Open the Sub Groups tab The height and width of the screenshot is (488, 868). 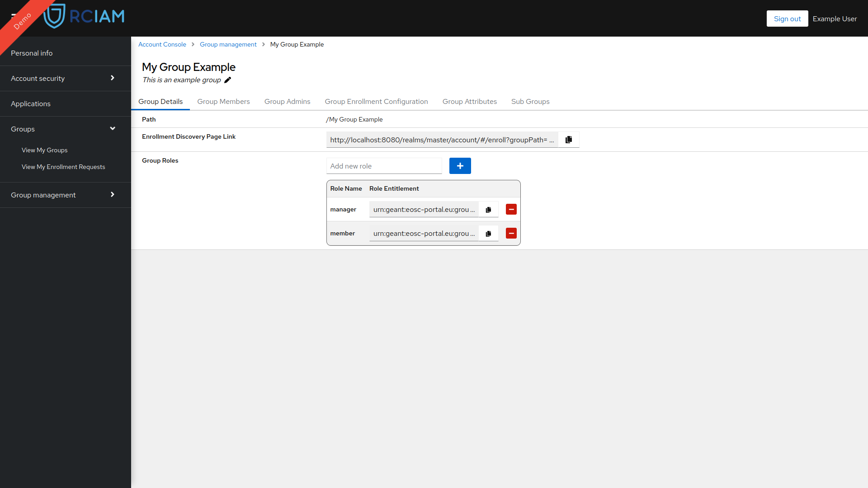530,101
